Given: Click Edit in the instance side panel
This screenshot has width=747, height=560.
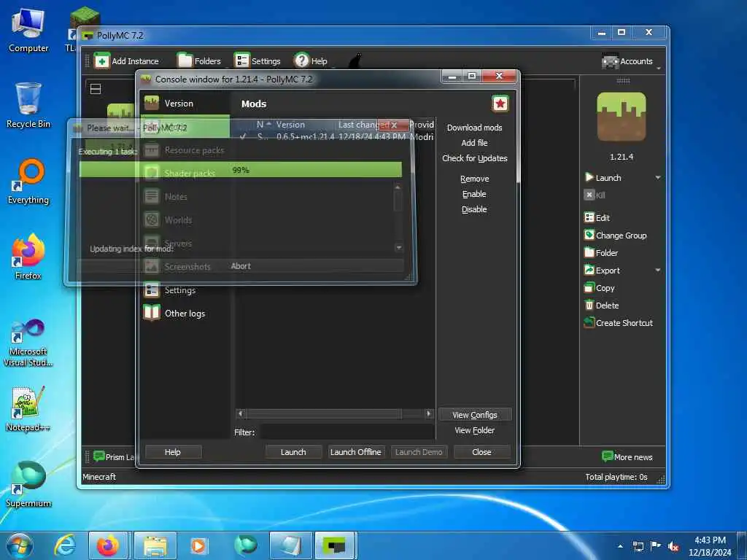Looking at the screenshot, I should click(x=597, y=217).
